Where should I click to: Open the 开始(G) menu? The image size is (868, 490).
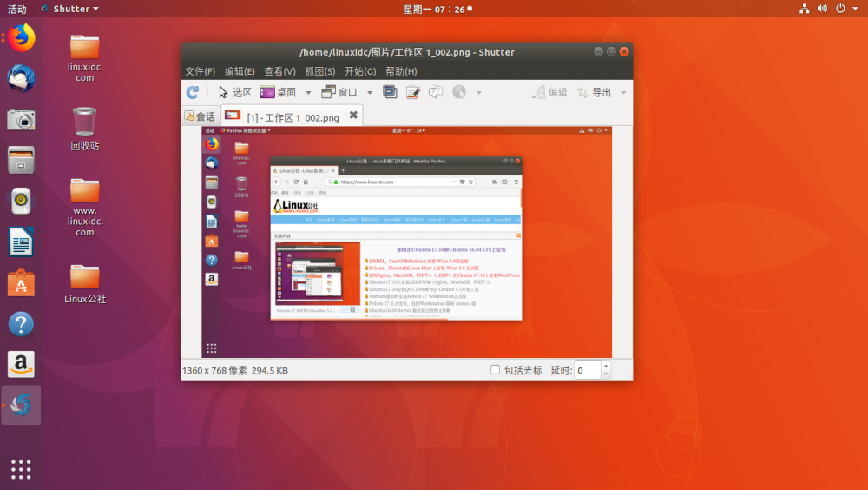point(360,71)
